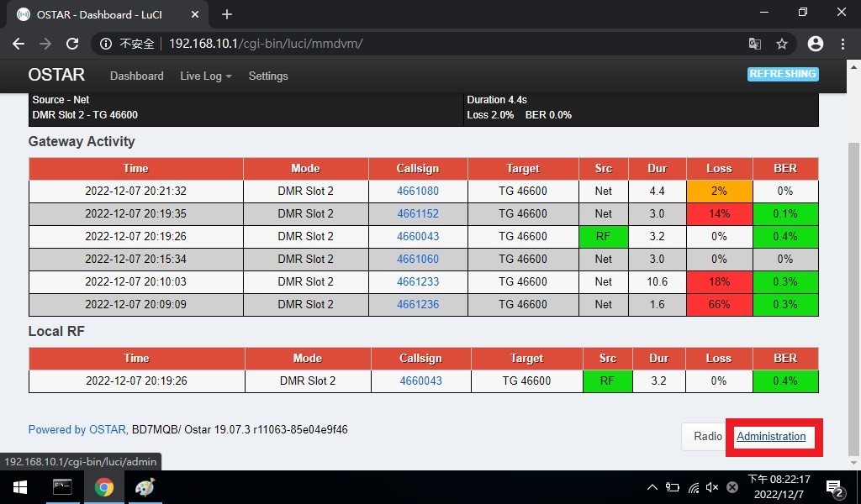
Task: Open the Administration link
Action: [771, 437]
